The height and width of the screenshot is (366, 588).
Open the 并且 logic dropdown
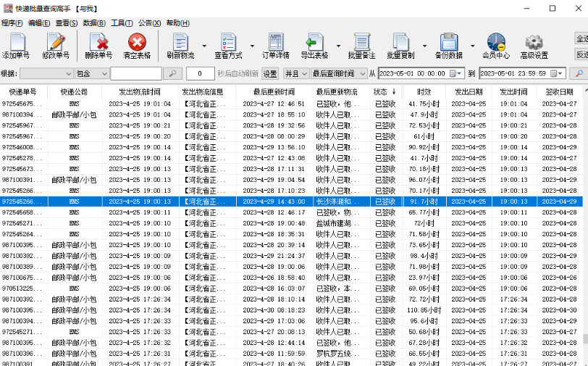296,74
